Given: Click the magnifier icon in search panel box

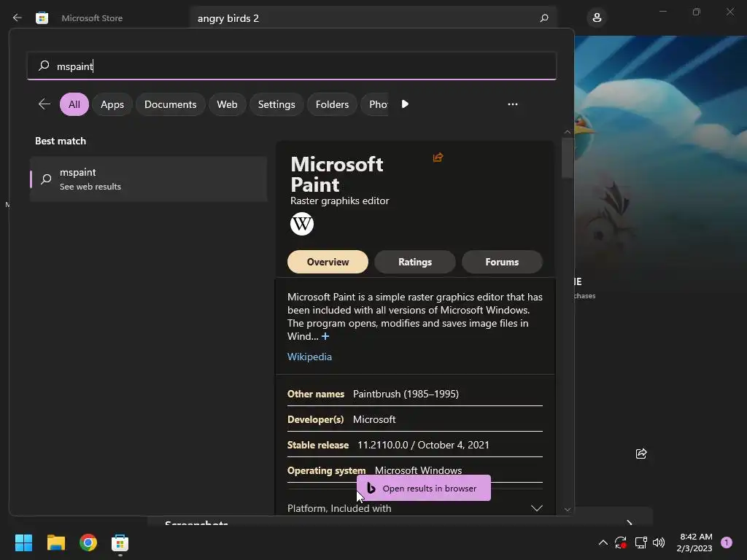Looking at the screenshot, I should tap(44, 65).
